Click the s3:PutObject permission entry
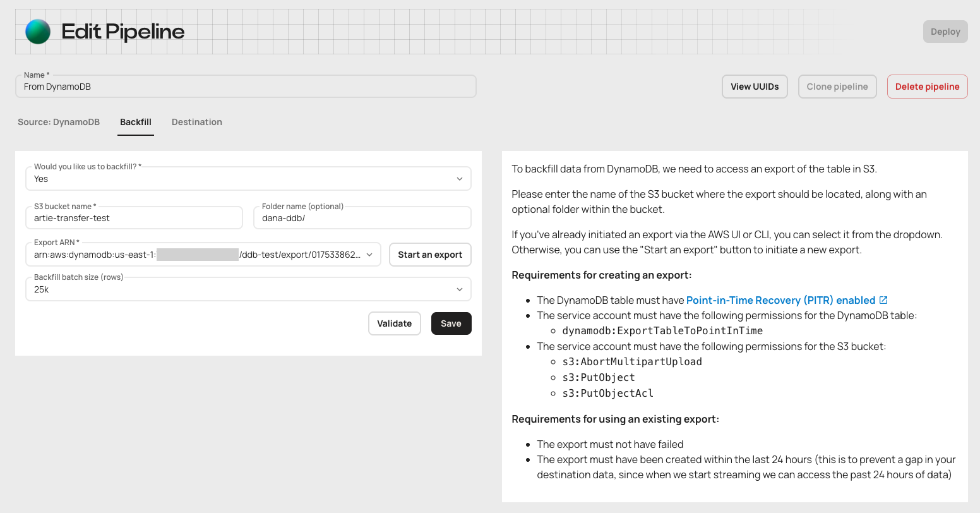980x513 pixels. coord(599,377)
